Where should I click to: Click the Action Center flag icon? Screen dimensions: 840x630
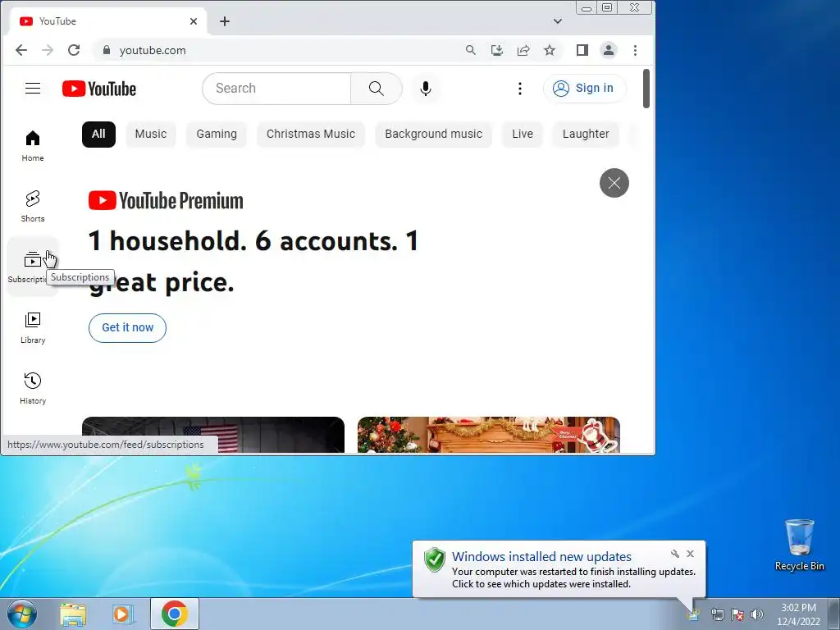(x=737, y=614)
